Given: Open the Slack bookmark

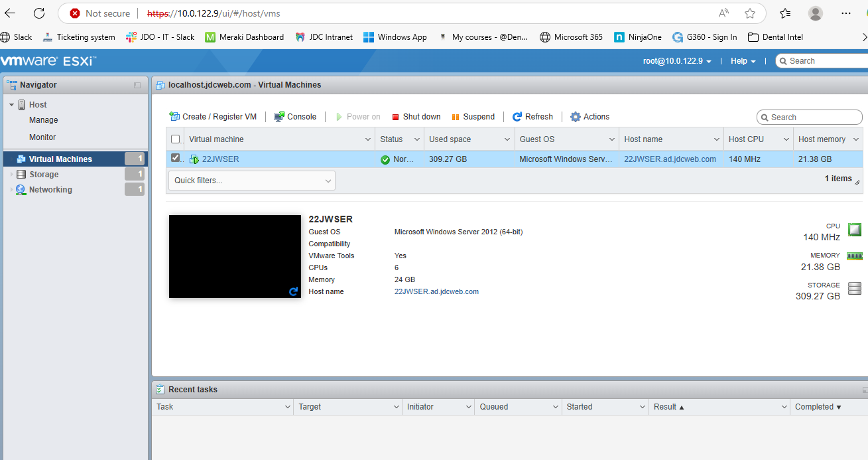Looking at the screenshot, I should pos(17,37).
